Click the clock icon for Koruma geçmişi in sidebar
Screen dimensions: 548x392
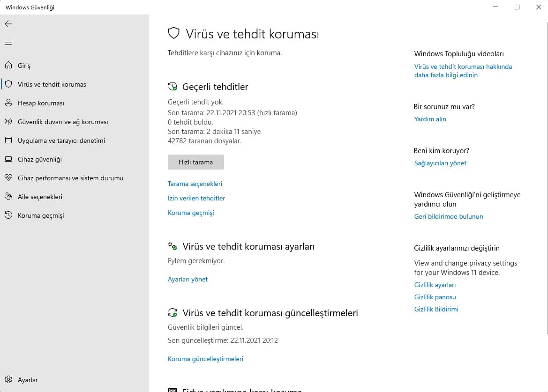coord(8,215)
